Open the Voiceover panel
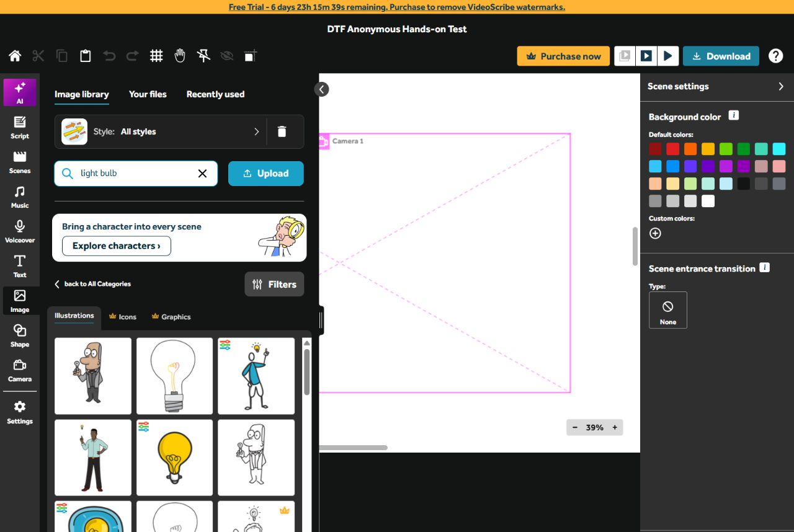 click(x=20, y=231)
